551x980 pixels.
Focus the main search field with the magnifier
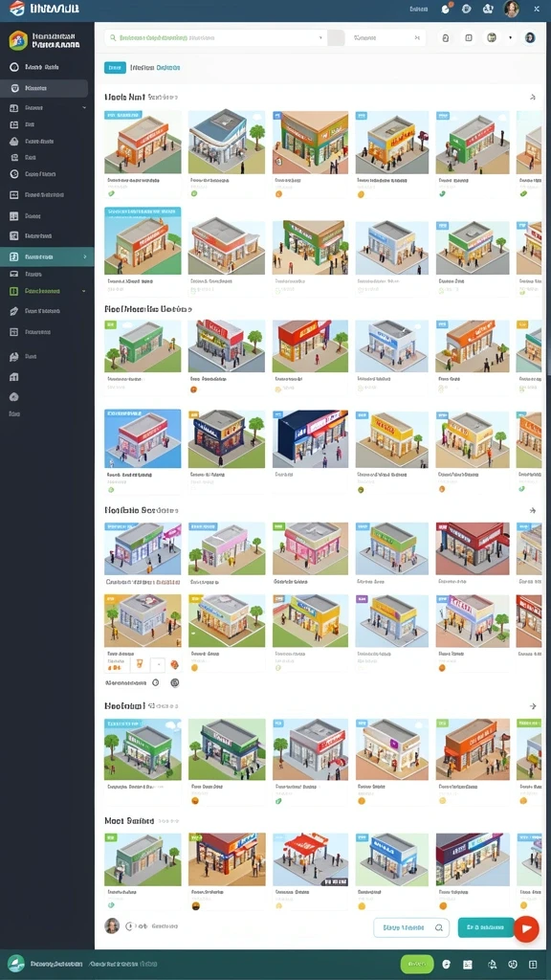[212, 38]
